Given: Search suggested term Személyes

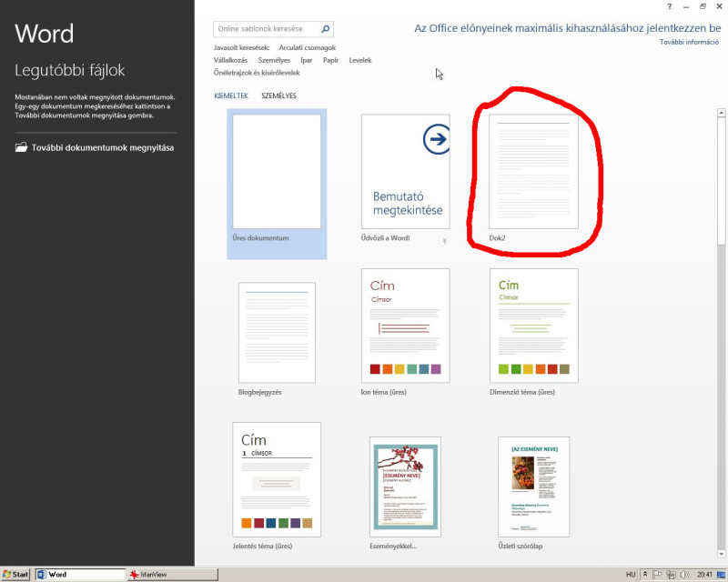Looking at the screenshot, I should pos(274,60).
